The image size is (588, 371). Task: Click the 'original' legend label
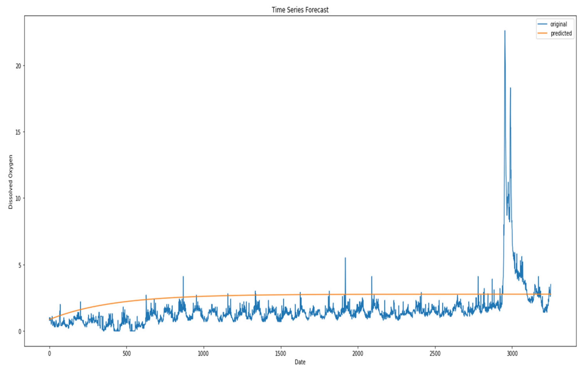click(559, 24)
